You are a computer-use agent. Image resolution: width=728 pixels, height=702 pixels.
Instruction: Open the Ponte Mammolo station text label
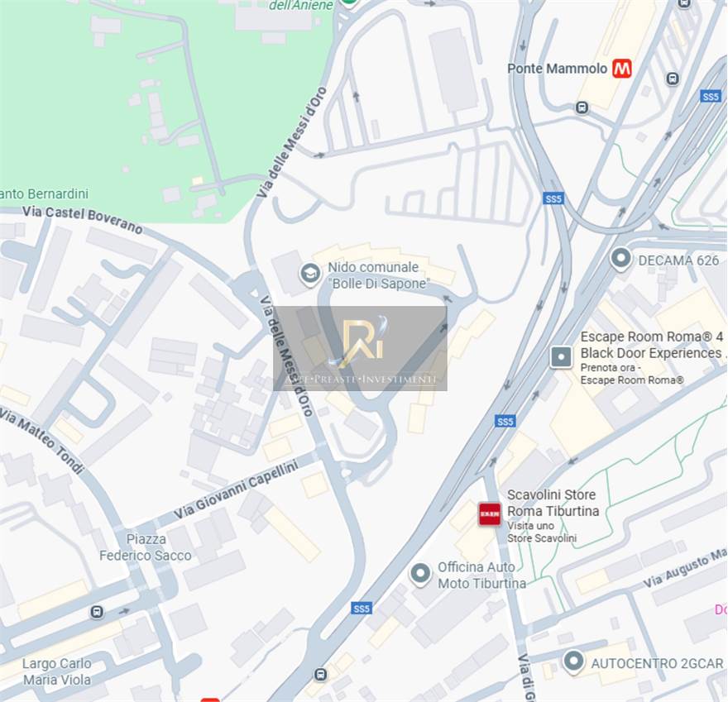coord(557,69)
